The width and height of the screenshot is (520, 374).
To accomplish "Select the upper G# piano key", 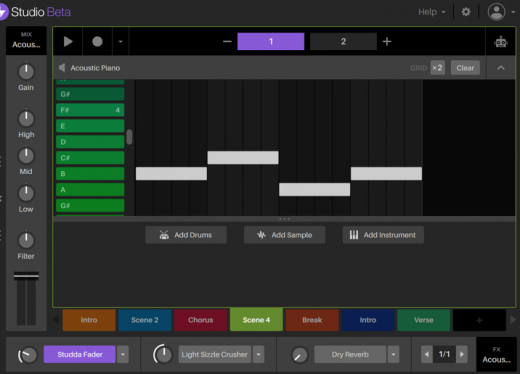I will pos(90,94).
